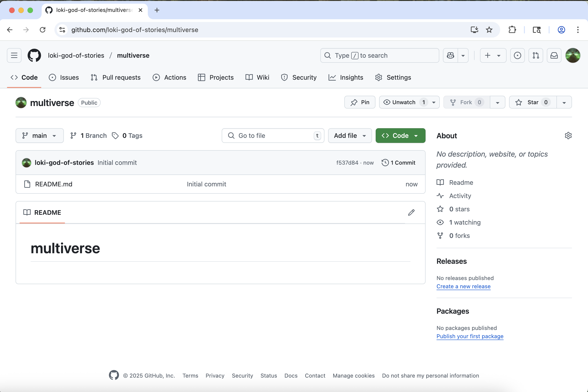Click the Go to file field
Viewport: 588px width, 392px height.
[273, 136]
